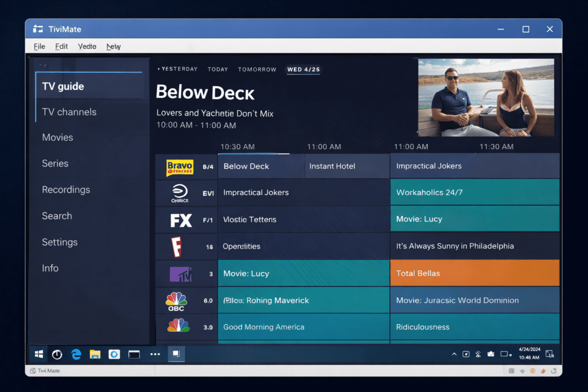Select Workaholics 24/7 program

pyautogui.click(x=475, y=192)
